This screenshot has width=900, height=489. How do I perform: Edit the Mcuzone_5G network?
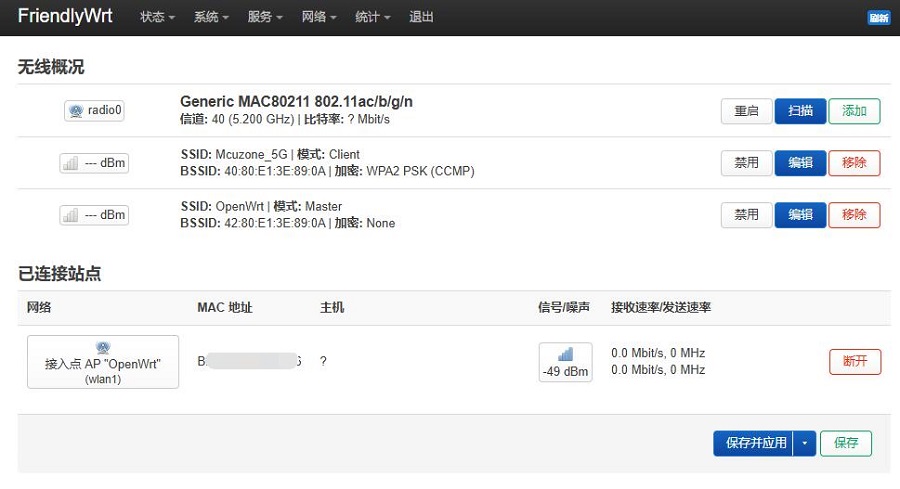(x=800, y=163)
